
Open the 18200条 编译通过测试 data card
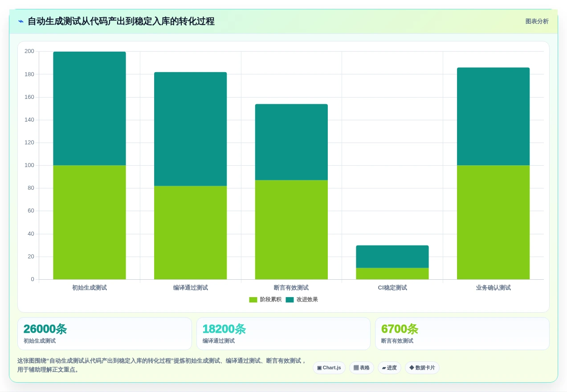283,334
